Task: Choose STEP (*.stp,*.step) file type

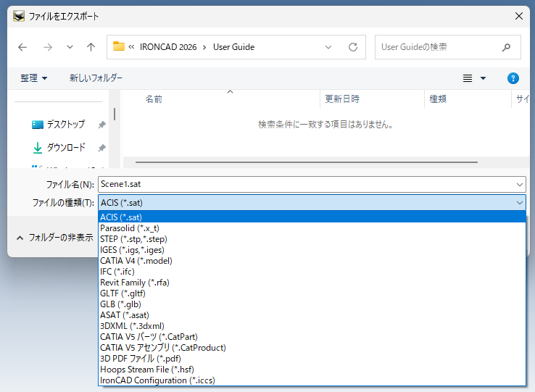Action: pos(312,239)
